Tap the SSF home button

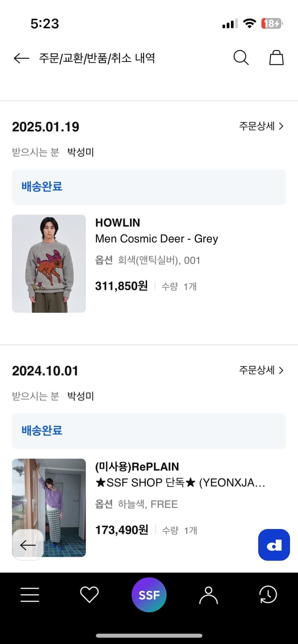pos(149,595)
